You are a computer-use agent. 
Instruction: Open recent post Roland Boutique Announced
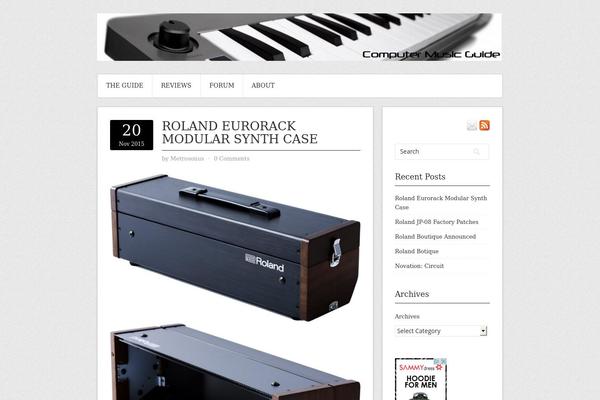(435, 237)
